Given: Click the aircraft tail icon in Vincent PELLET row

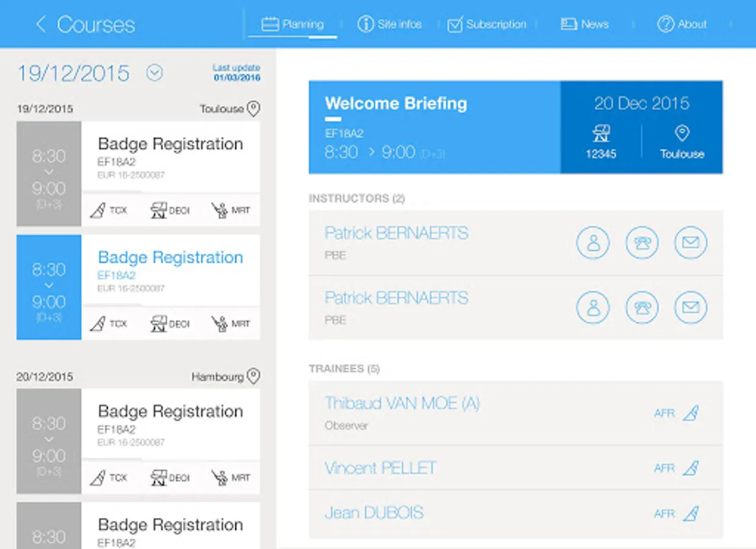Looking at the screenshot, I should (690, 468).
